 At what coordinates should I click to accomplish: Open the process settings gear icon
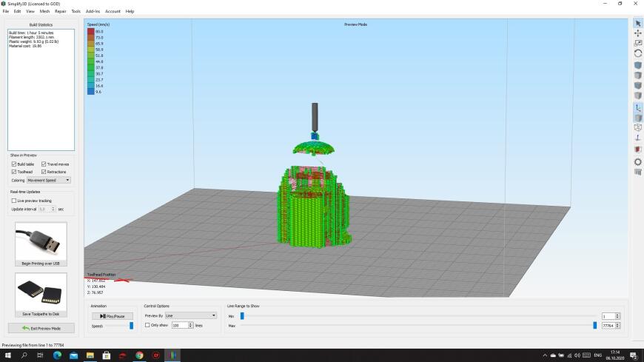tap(638, 162)
